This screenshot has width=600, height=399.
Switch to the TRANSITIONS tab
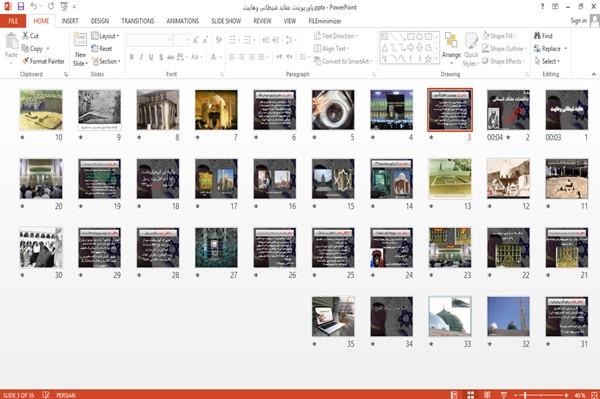(138, 21)
